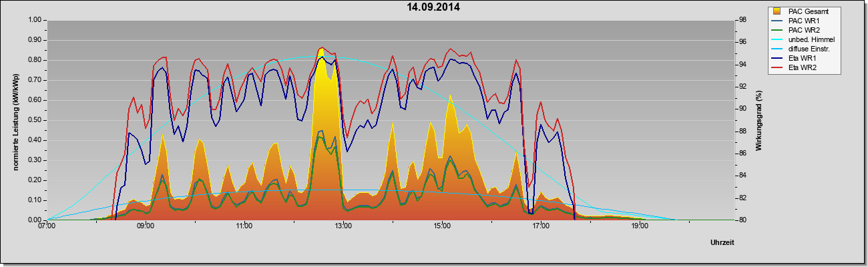Click the Uhrzeit axis title

tap(722, 243)
